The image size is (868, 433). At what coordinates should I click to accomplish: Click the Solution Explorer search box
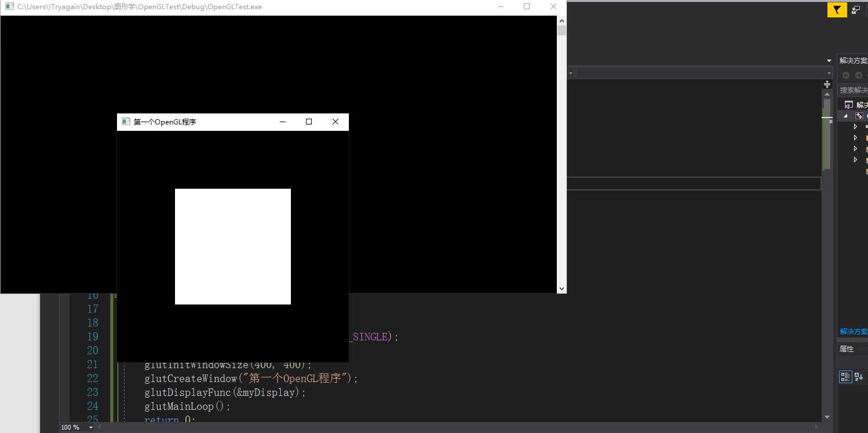pyautogui.click(x=853, y=90)
